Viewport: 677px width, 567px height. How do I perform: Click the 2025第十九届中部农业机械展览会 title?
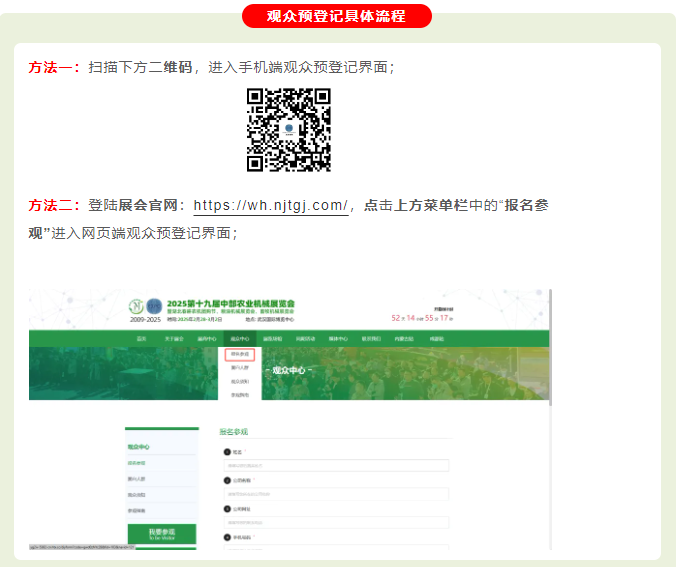231,304
